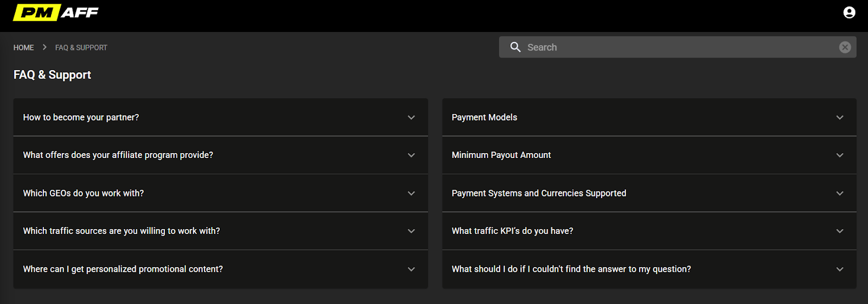
Task: Click the magnifying glass search icon
Action: pos(515,47)
